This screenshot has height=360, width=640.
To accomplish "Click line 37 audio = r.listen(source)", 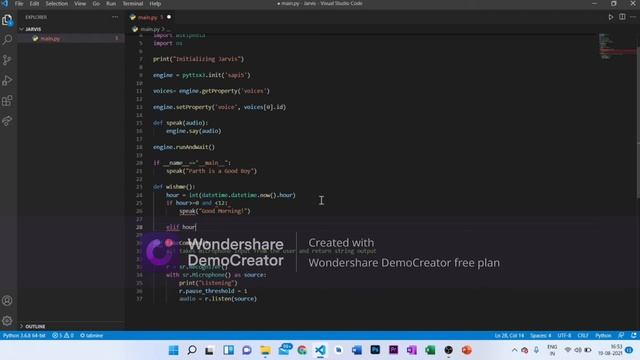I will pyautogui.click(x=218, y=299).
